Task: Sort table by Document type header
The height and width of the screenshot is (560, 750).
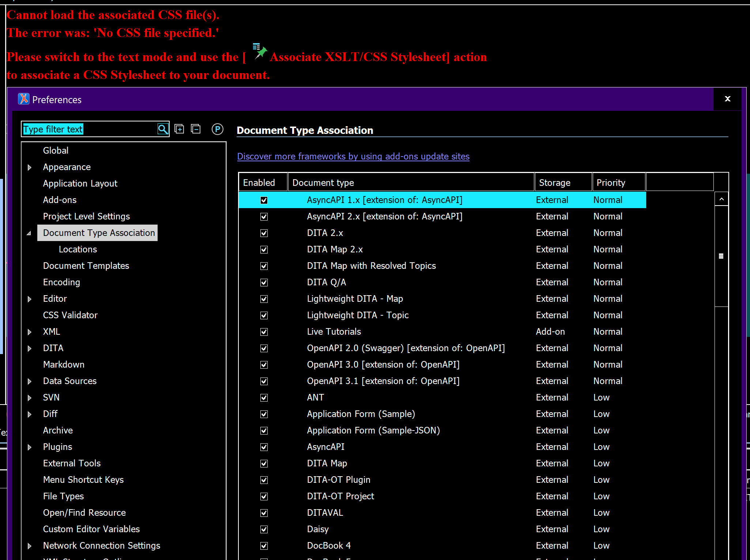Action: [x=411, y=182]
